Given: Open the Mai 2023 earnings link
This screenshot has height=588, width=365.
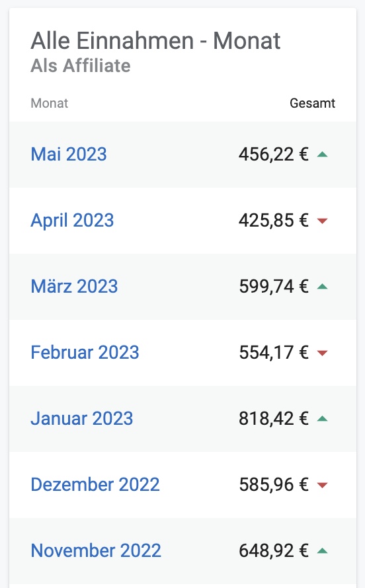Looking at the screenshot, I should pos(69,154).
